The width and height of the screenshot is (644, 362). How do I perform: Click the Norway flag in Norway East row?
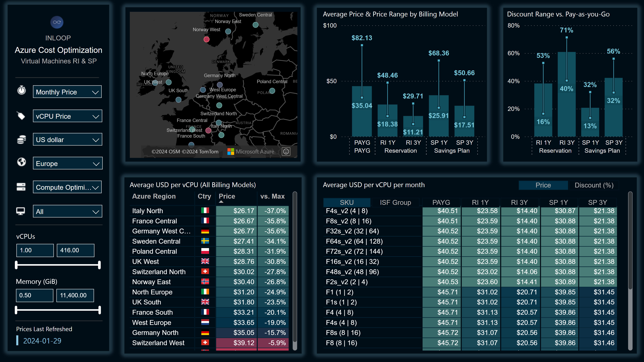(x=205, y=281)
